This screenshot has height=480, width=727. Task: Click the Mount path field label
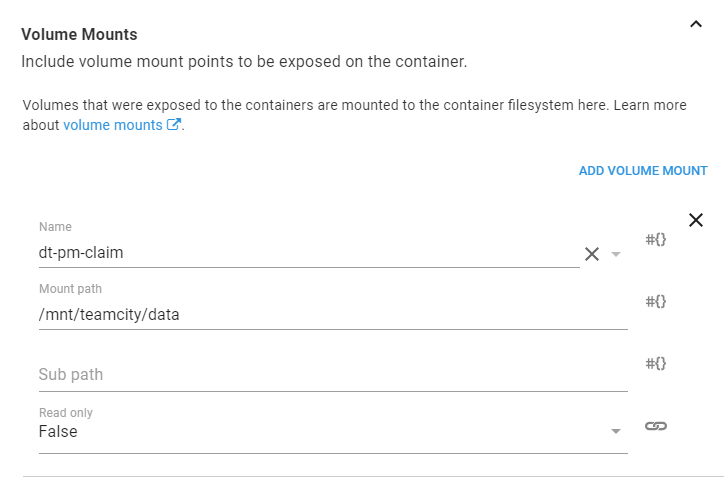(x=71, y=289)
